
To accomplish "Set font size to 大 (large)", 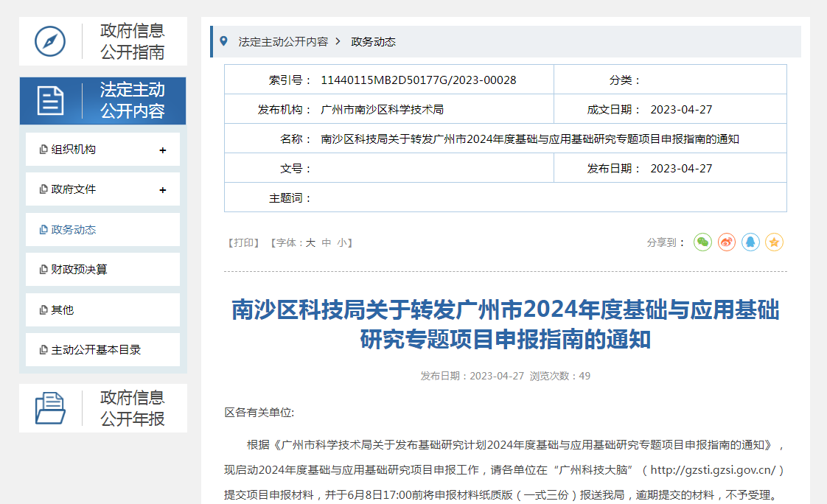I will pyautogui.click(x=310, y=242).
